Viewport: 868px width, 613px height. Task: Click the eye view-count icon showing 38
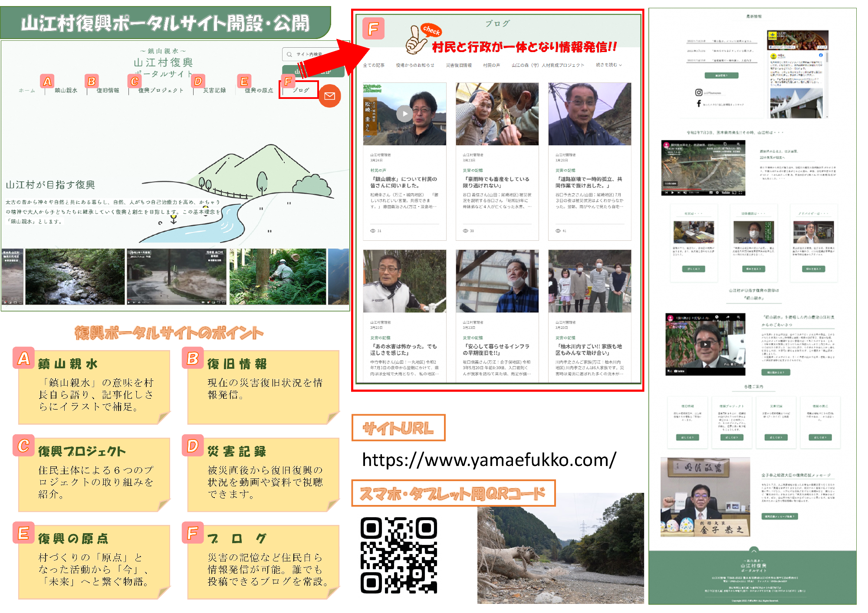[x=465, y=231]
